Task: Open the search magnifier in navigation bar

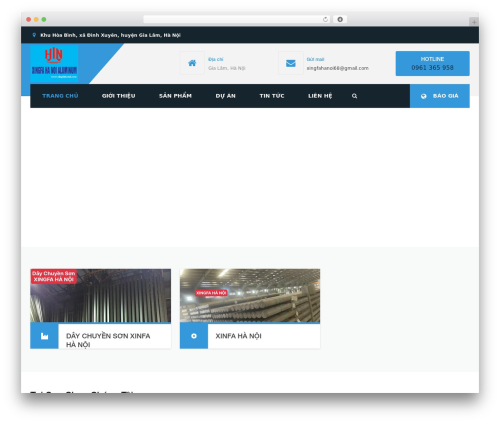Action: [354, 96]
